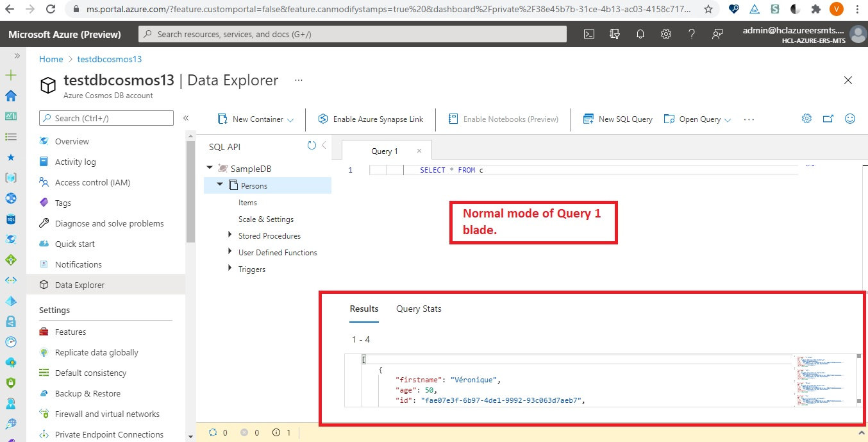This screenshot has width=868, height=442.
Task: Switch to the Query Stats tab
Action: pos(418,309)
